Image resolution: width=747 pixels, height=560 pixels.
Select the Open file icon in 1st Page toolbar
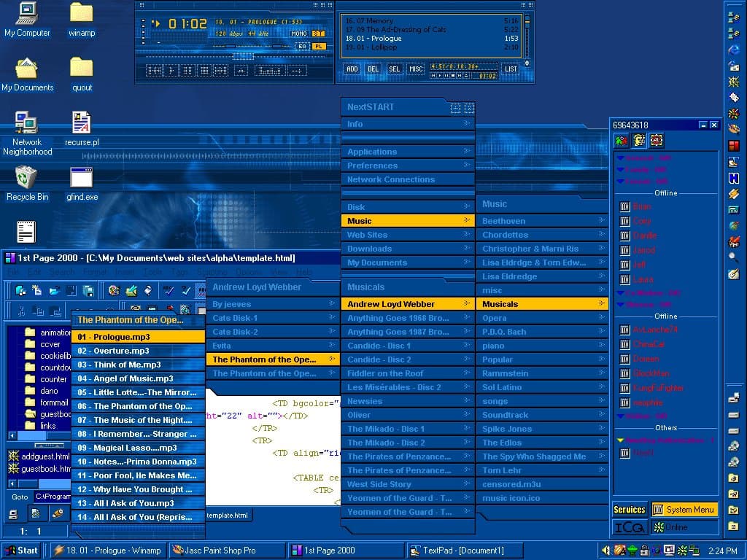coord(53,289)
